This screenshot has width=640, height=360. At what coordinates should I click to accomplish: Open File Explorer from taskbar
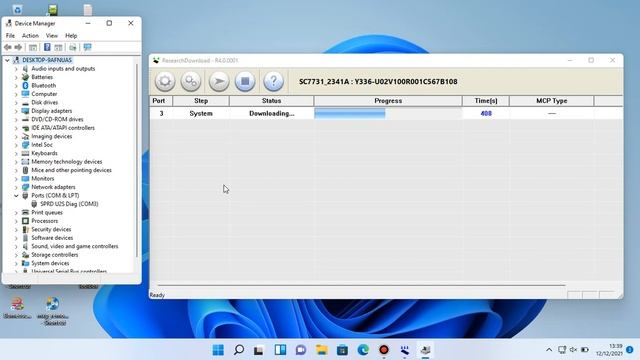click(322, 350)
